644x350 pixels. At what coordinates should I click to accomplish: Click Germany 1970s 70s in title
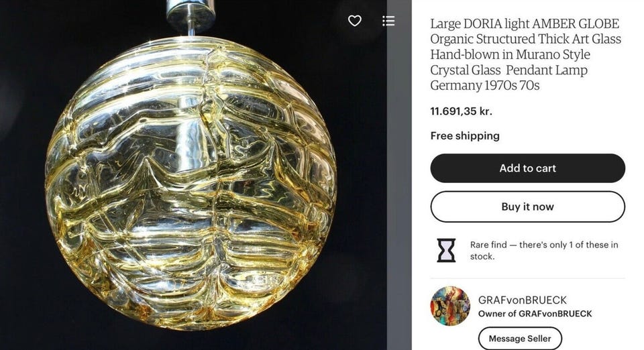[x=484, y=85]
